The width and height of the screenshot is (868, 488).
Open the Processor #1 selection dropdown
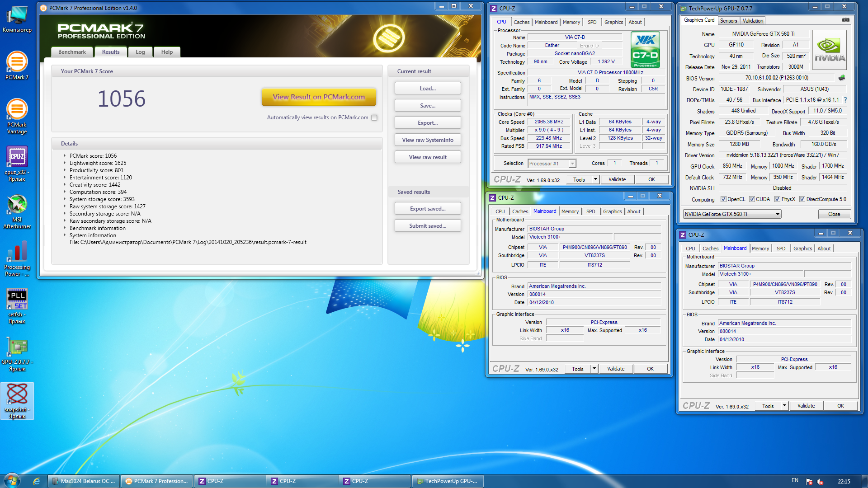[x=552, y=164]
